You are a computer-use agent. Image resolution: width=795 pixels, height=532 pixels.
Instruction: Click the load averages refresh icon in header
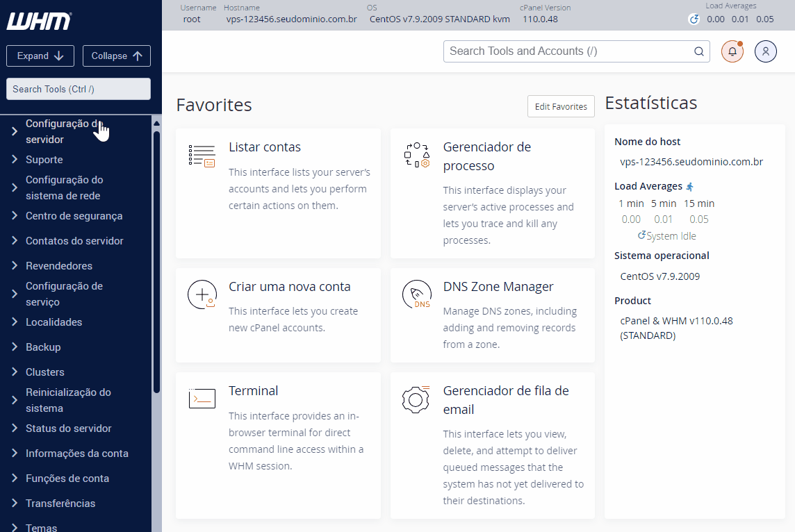(694, 19)
